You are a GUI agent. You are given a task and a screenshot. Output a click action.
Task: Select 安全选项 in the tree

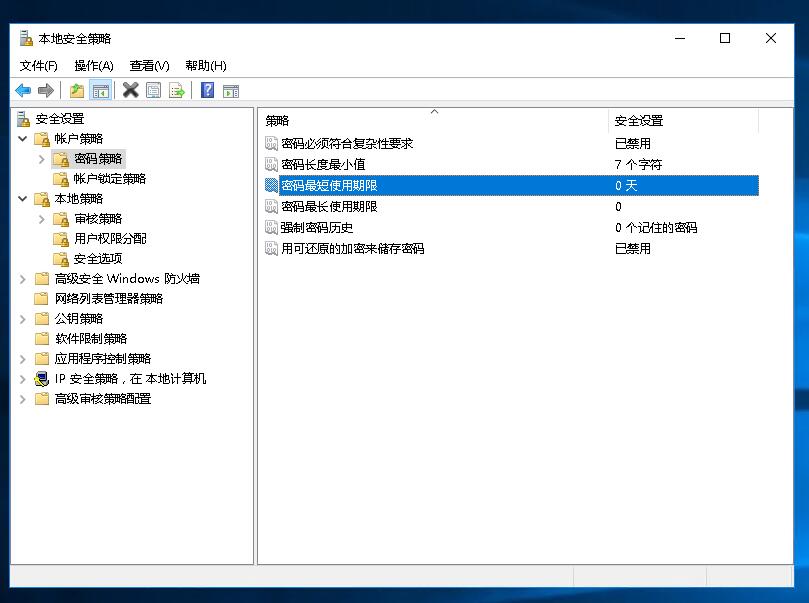pos(98,259)
